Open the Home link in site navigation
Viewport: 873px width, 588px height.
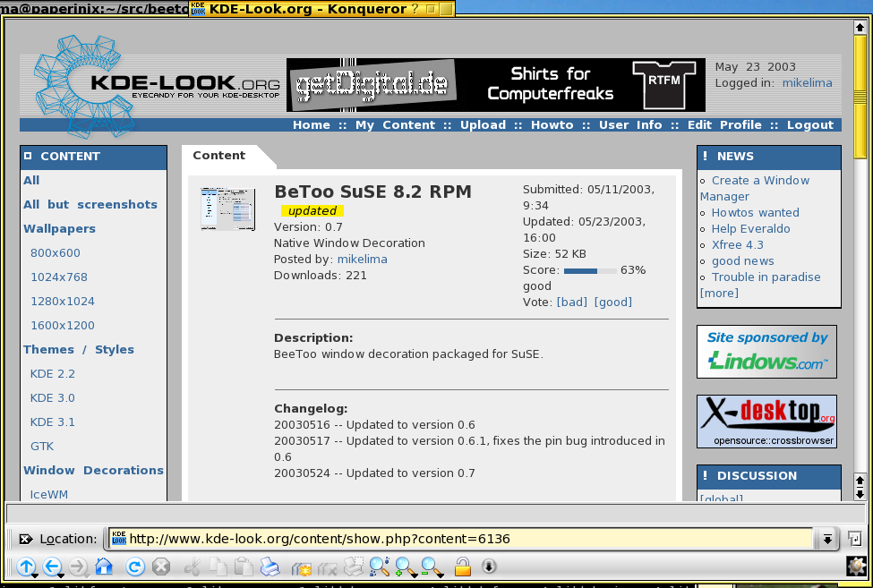(312, 125)
